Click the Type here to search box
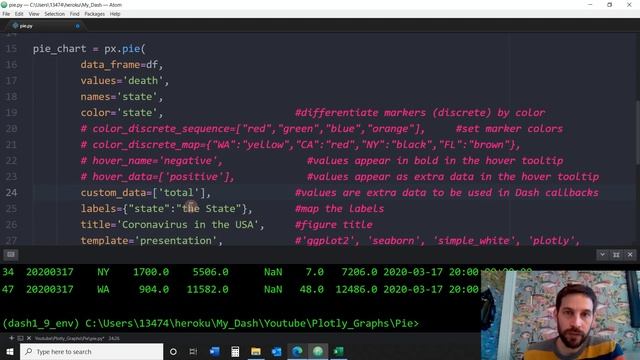This screenshot has width=640, height=360. click(91, 351)
